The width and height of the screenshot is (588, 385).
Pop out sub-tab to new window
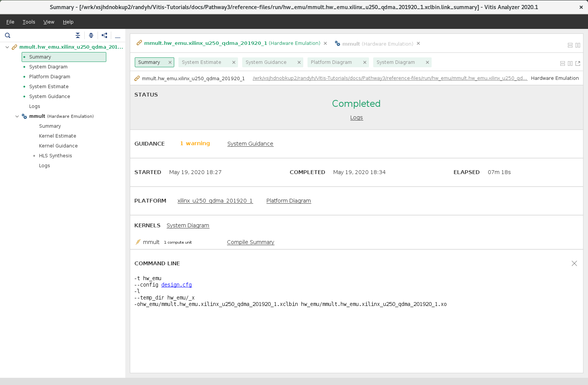pos(578,63)
